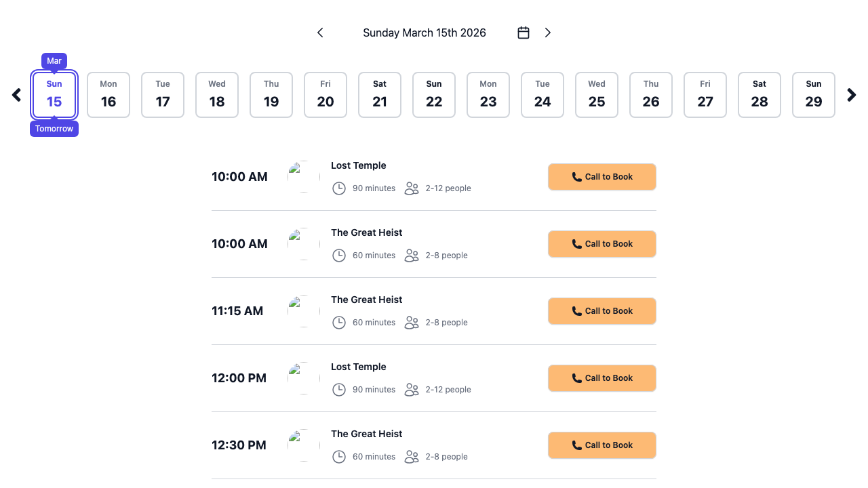Switch to Wed 25 in the date strip

[x=596, y=95]
